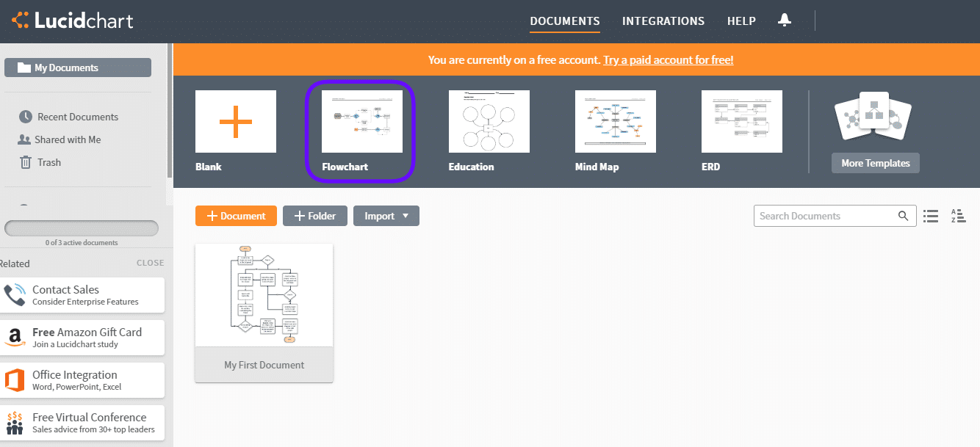980x447 pixels.
Task: Sort documents alphabetically
Action: [x=958, y=215]
